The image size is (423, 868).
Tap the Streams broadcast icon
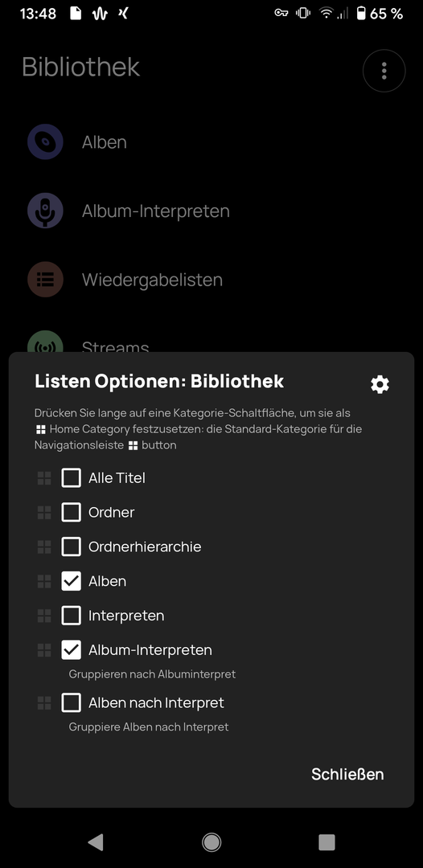[45, 342]
